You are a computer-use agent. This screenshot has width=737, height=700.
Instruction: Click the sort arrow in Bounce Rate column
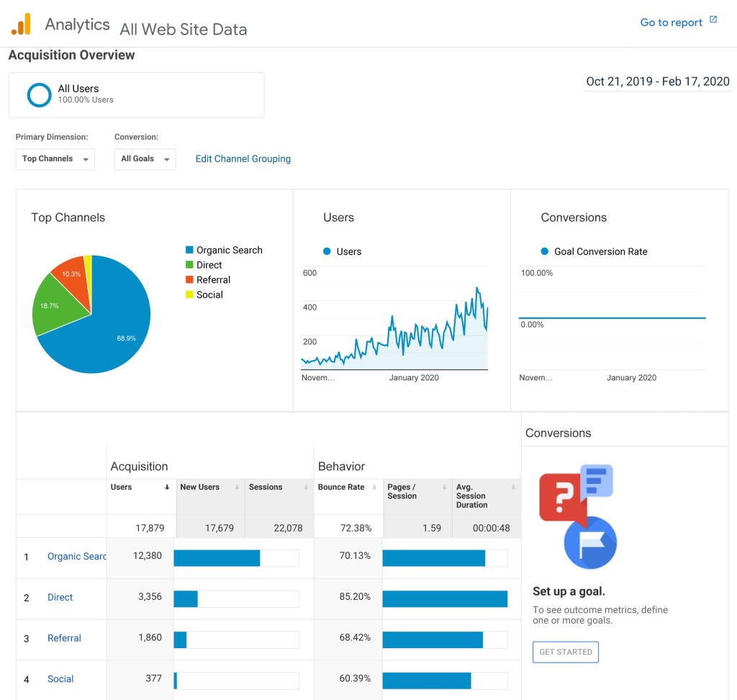click(374, 488)
